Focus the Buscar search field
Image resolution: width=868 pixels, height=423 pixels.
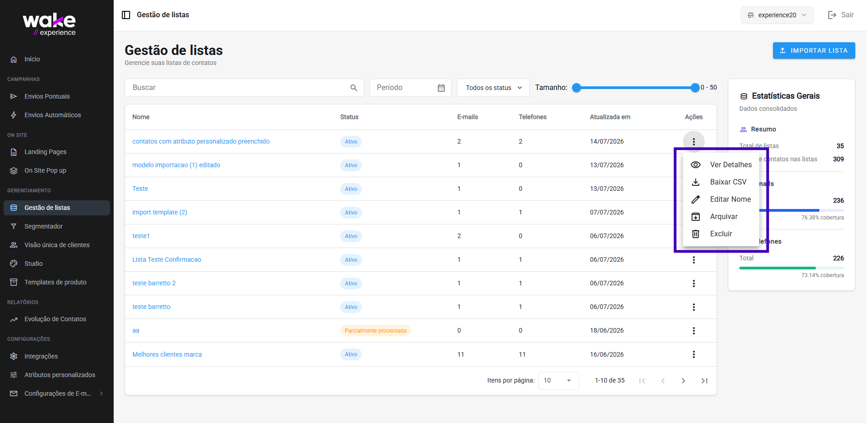pos(244,88)
